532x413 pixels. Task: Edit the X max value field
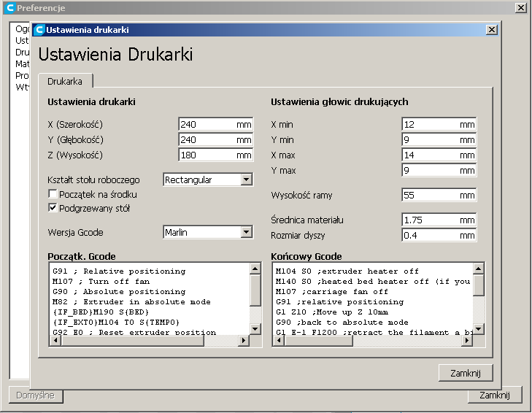(439, 155)
